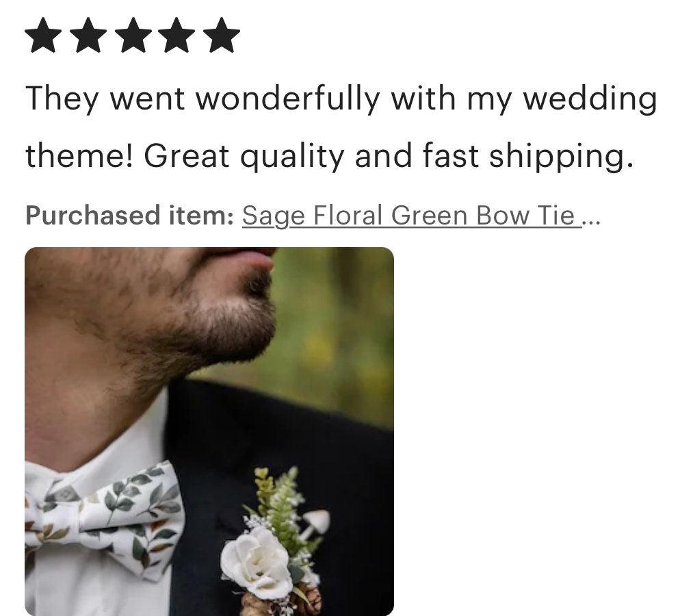Open the Sage Floral Green Bow Tie link

(x=412, y=216)
